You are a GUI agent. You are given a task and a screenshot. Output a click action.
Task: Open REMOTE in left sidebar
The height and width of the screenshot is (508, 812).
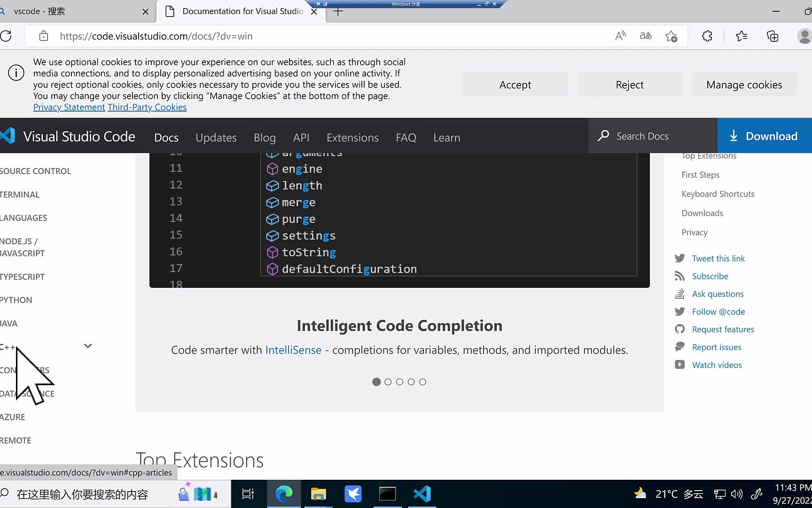(x=16, y=441)
